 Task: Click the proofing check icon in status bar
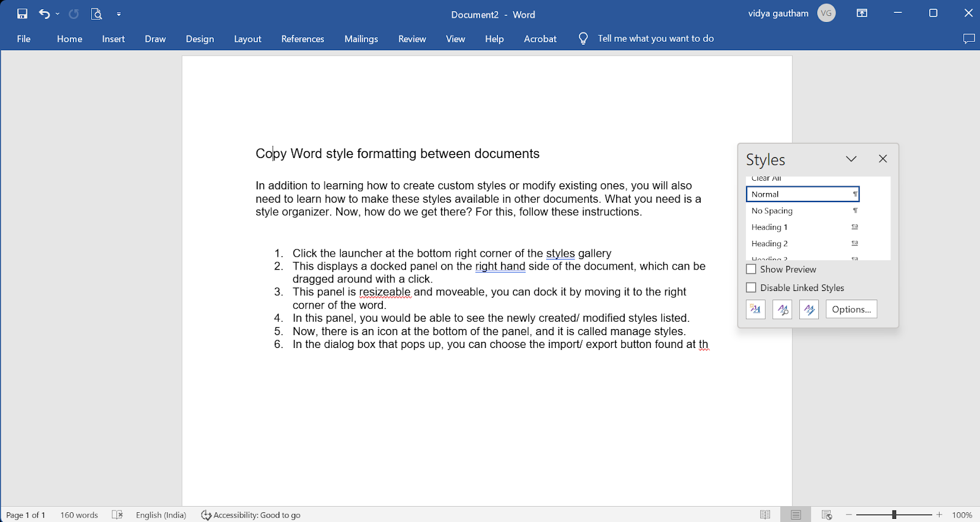[x=118, y=515]
